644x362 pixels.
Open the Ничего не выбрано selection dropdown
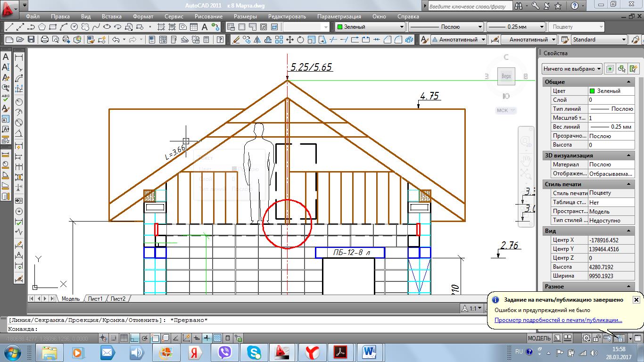point(572,69)
